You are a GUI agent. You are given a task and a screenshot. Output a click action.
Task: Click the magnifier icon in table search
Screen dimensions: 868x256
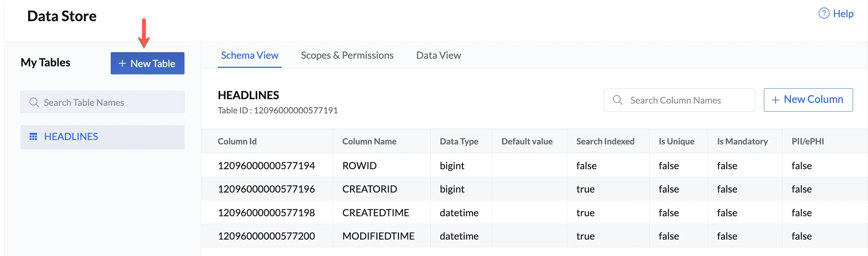[x=34, y=102]
